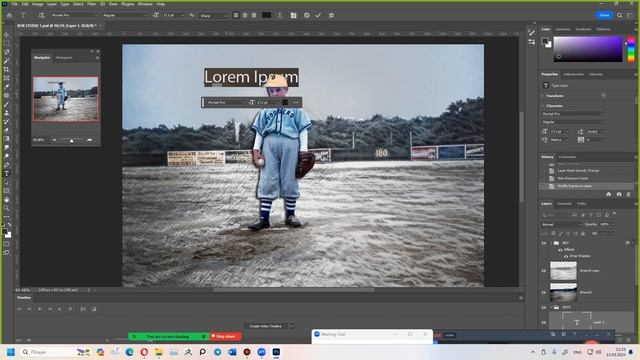Click the Home icon in options bar
This screenshot has width=640, height=360.
[x=9, y=16]
